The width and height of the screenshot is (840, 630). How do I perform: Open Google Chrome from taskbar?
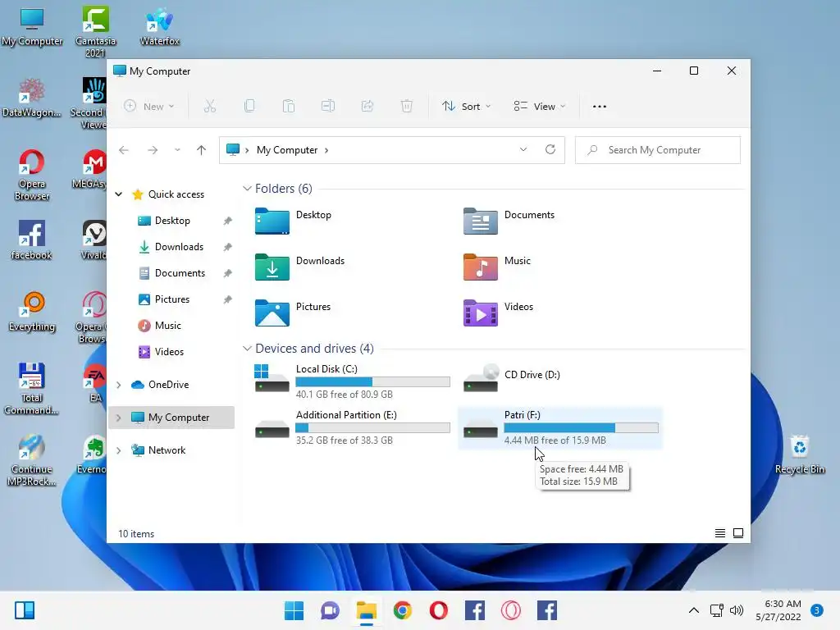[x=402, y=610]
